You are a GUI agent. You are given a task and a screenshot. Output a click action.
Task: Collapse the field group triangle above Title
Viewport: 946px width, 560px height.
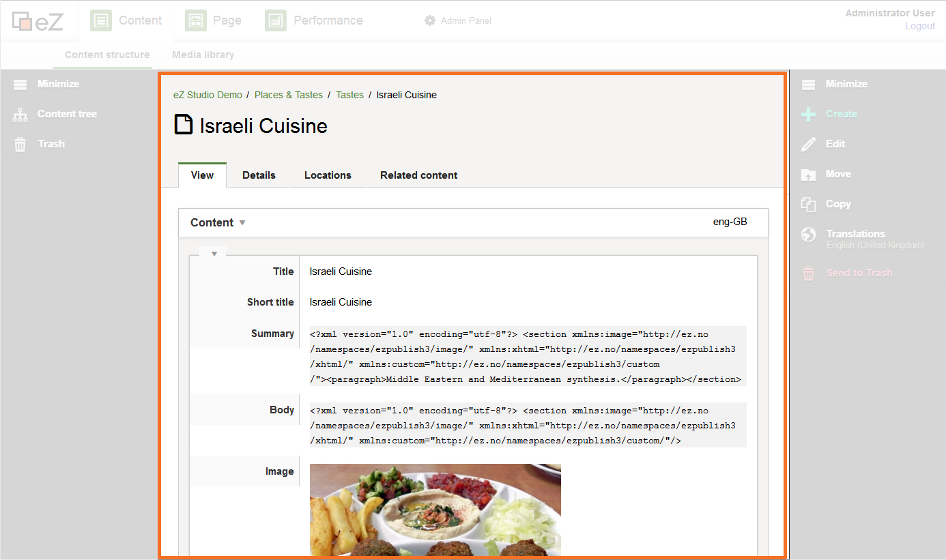click(x=214, y=254)
